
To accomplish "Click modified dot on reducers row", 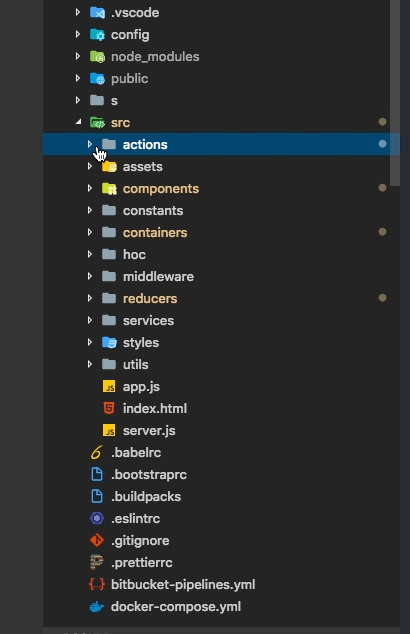I will (x=382, y=298).
